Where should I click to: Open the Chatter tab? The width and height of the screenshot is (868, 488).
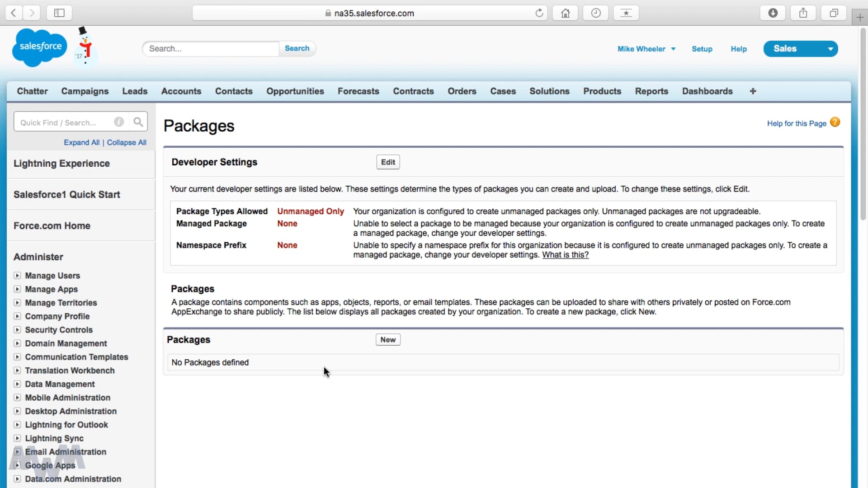click(32, 91)
